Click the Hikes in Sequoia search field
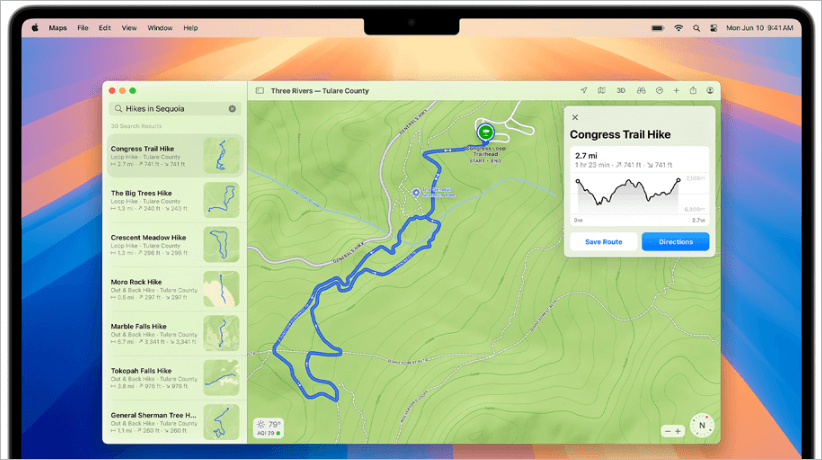The image size is (822, 460). point(175,109)
